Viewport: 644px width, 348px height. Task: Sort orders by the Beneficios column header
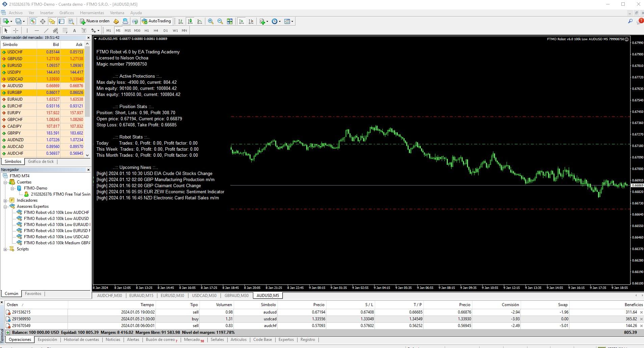(x=634, y=305)
